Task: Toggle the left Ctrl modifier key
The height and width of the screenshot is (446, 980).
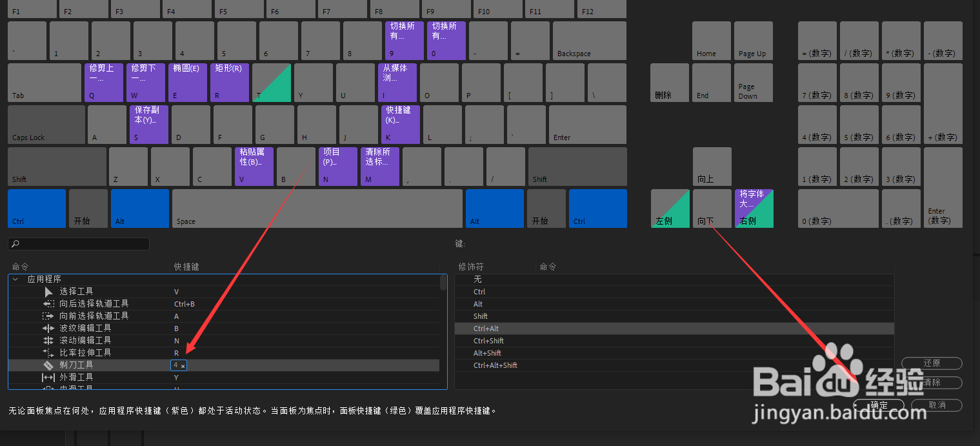Action: click(37, 208)
